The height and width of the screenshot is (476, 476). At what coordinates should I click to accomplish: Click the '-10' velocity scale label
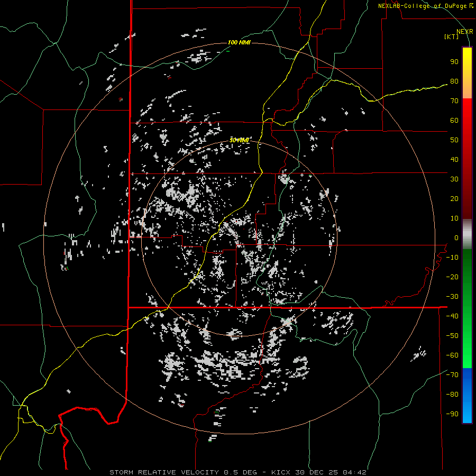point(452,258)
